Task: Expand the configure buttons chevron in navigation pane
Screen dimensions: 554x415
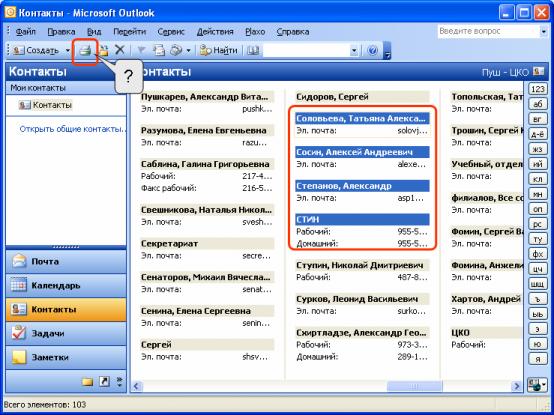Action: click(119, 381)
